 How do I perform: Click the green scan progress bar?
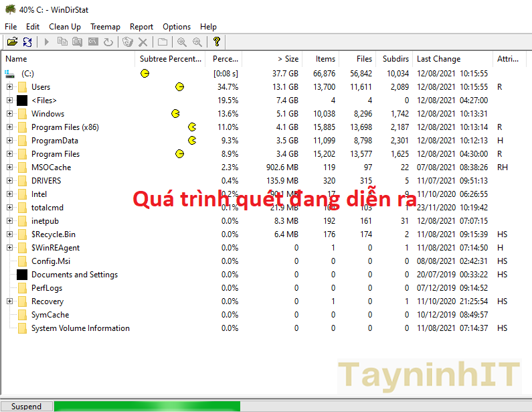point(147,406)
